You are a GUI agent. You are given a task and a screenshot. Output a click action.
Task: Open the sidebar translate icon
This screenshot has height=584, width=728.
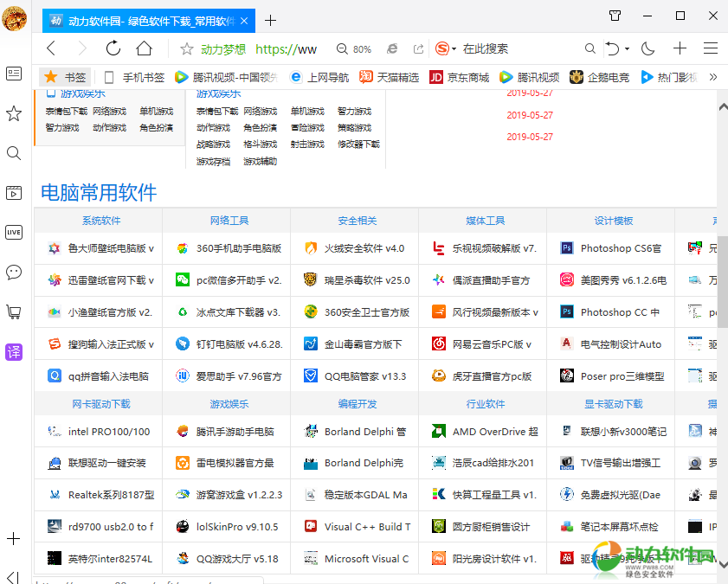pos(14,352)
